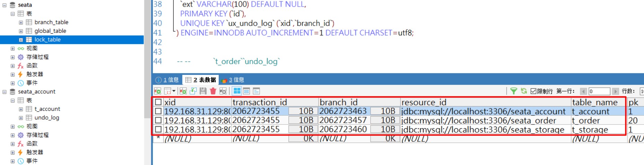
Task: Click the cancel changes icon
Action: click(x=223, y=91)
